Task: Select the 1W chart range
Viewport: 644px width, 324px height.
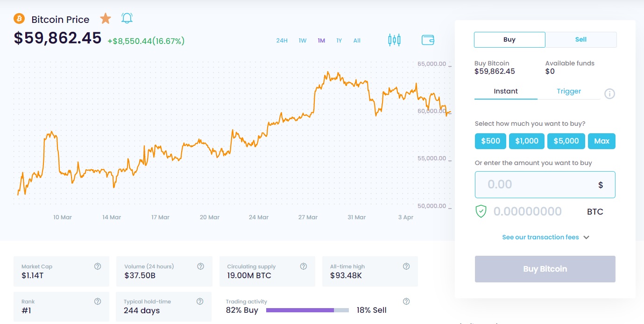Action: click(303, 41)
